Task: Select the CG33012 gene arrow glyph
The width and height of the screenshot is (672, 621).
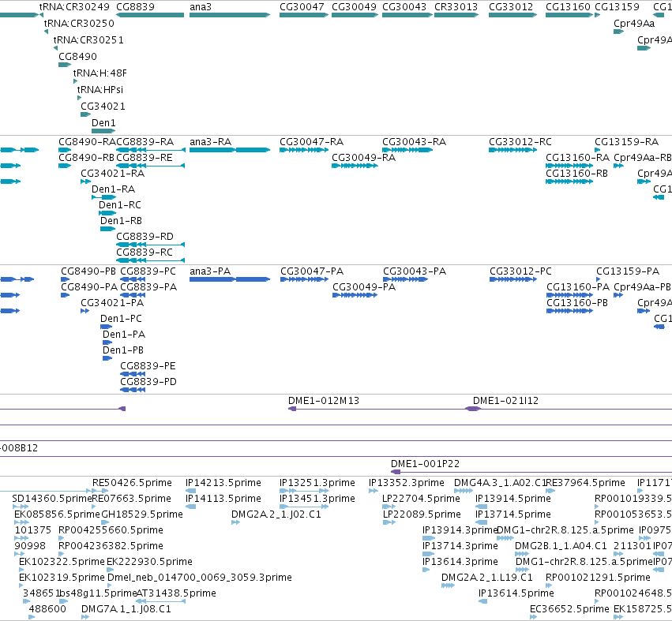Action: coord(512,15)
